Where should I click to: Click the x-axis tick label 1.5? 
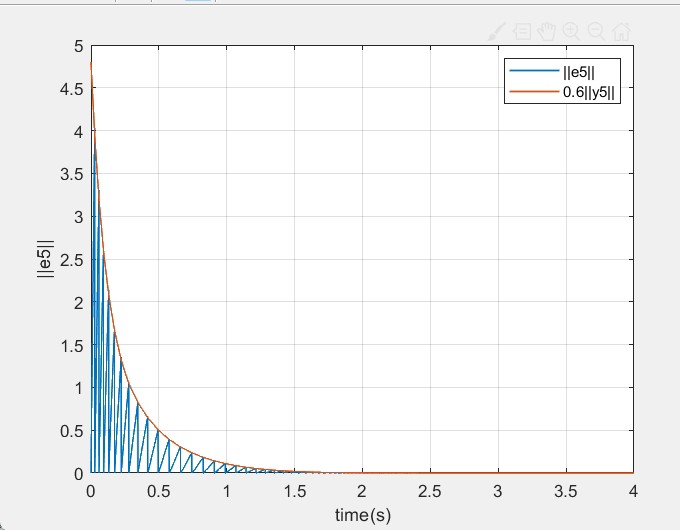pos(294,491)
